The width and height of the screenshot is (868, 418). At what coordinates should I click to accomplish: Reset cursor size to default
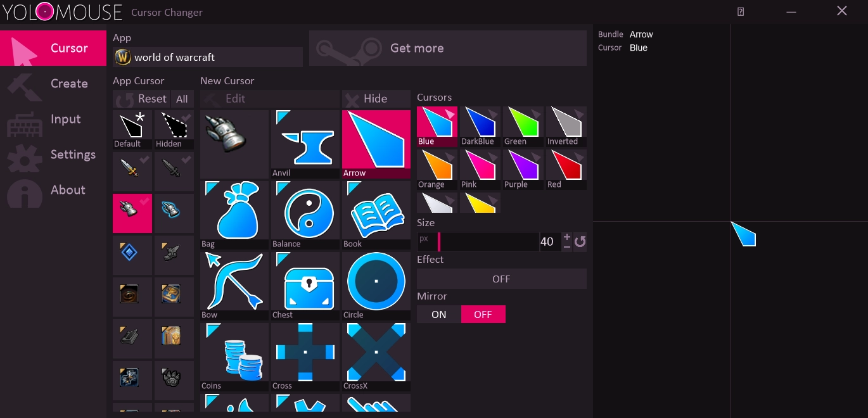pos(580,242)
